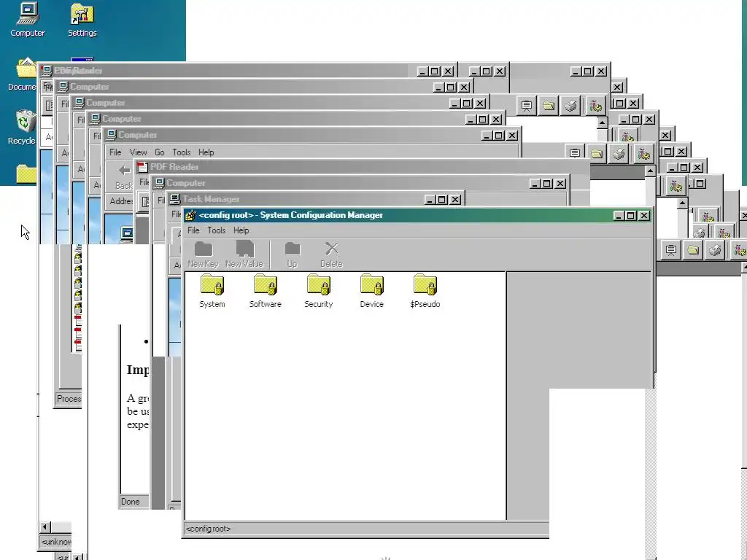This screenshot has height=560, width=747.
Task: Click the New Value toolbar button
Action: coord(244,254)
